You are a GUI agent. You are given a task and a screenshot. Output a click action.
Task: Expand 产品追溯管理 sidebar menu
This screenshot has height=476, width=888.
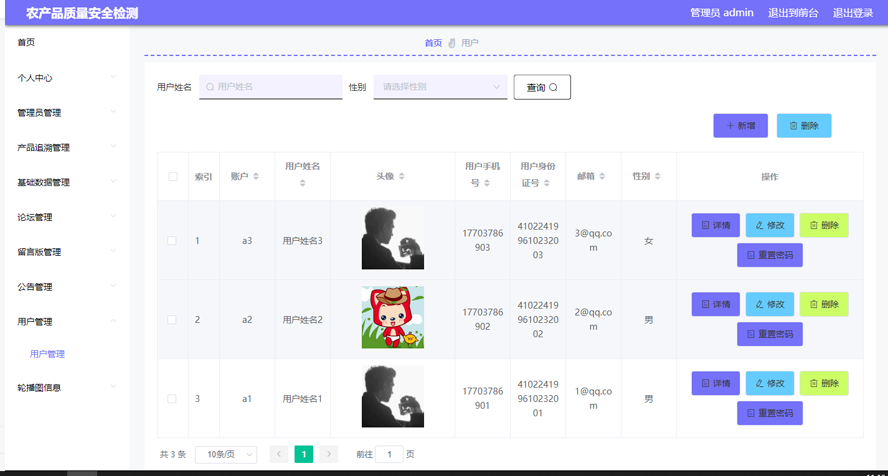67,148
